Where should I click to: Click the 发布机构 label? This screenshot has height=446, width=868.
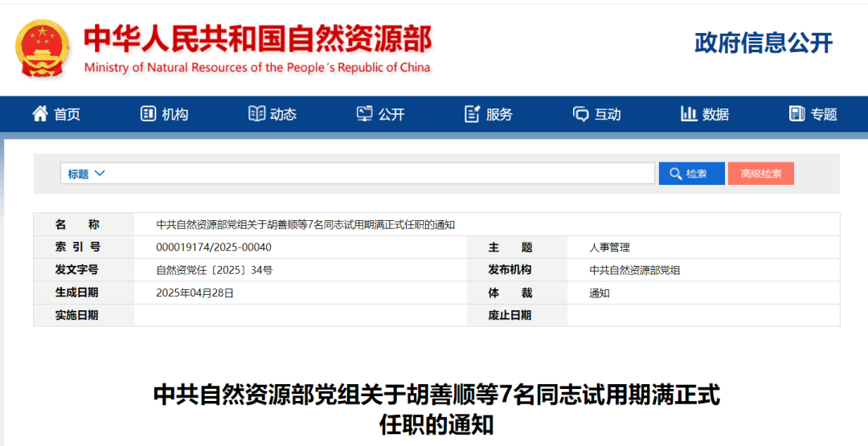510,270
